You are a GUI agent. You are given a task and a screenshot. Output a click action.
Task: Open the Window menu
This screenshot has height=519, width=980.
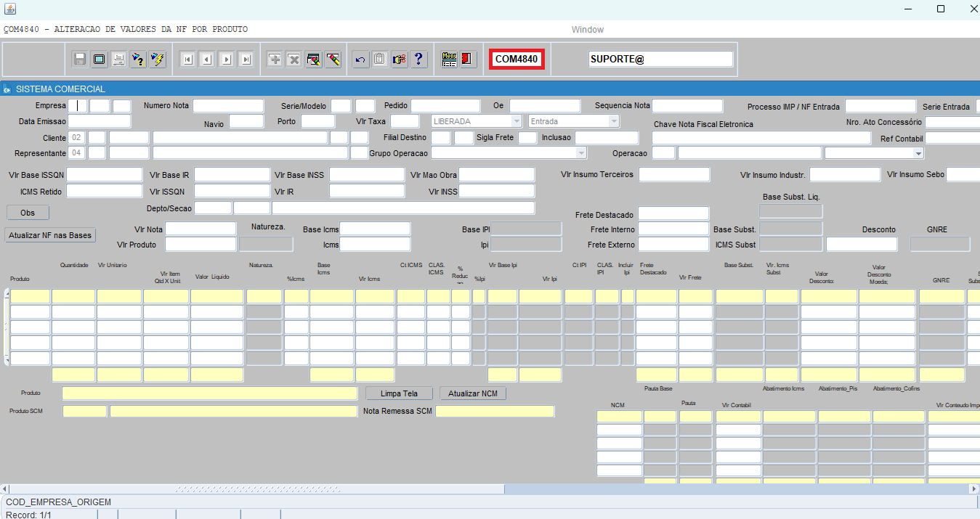(587, 30)
